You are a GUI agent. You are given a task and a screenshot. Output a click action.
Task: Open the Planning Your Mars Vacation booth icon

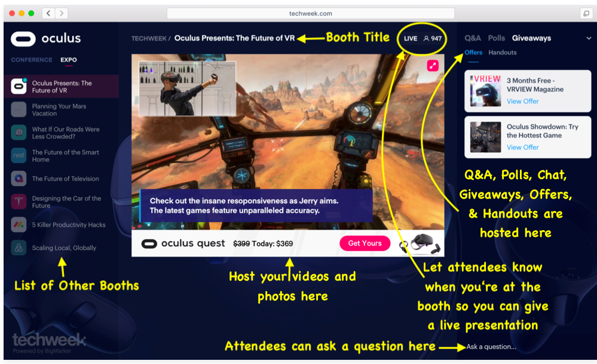coord(20,109)
